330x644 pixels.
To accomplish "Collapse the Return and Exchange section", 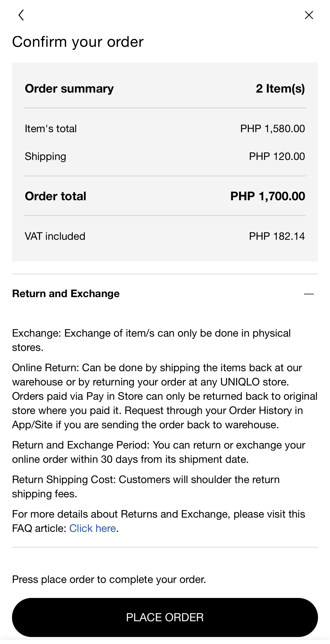I will [x=309, y=294].
